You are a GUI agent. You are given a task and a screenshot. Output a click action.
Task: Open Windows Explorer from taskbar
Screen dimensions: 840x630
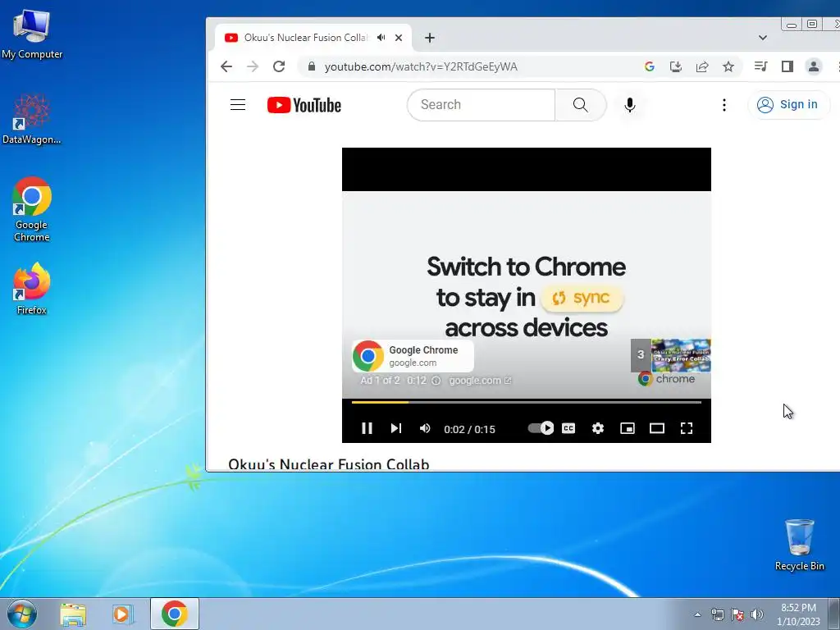(x=73, y=614)
